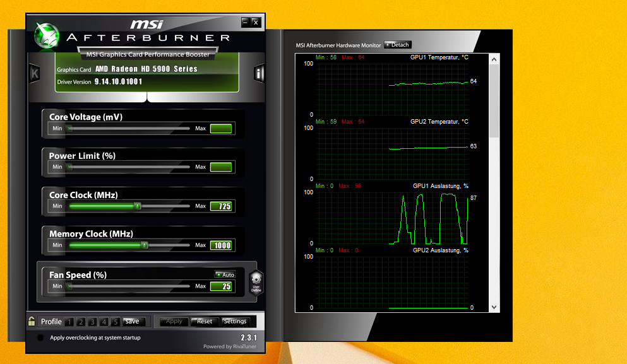Click 'MSI Graphics Card Performance Booster' banner
This screenshot has height=364, width=627.
[x=148, y=54]
